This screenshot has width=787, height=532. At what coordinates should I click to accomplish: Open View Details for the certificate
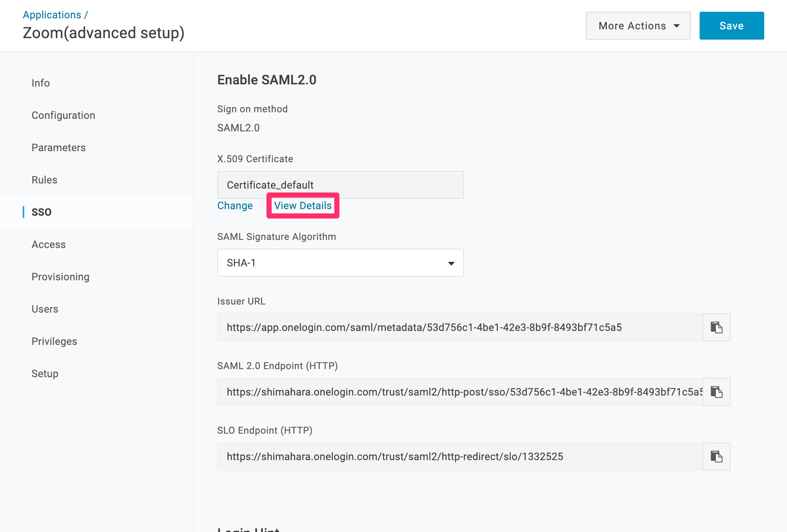click(x=303, y=205)
